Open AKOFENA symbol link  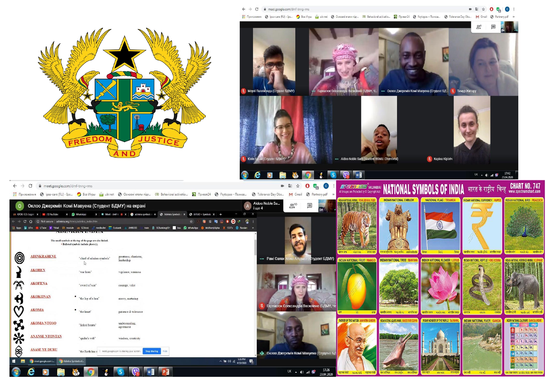(x=39, y=283)
